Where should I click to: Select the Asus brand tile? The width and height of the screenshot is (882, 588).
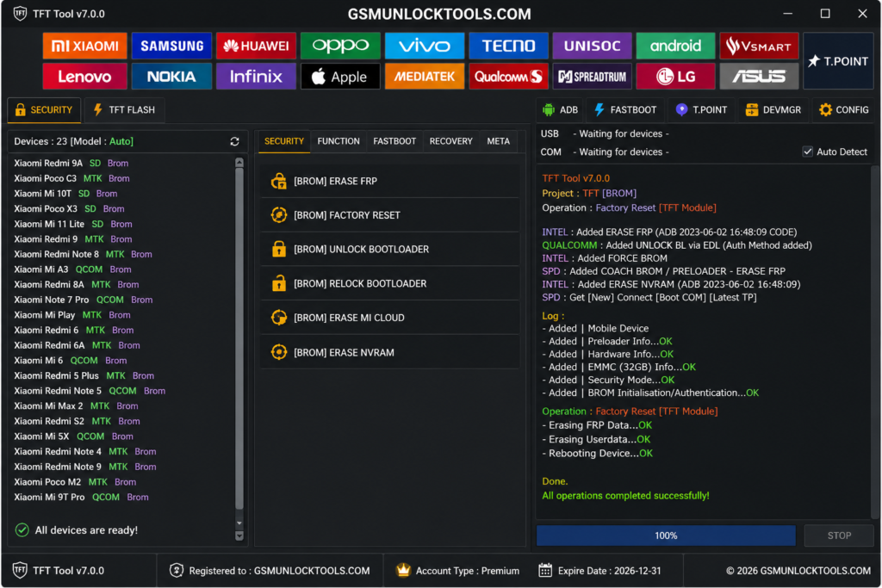point(759,77)
